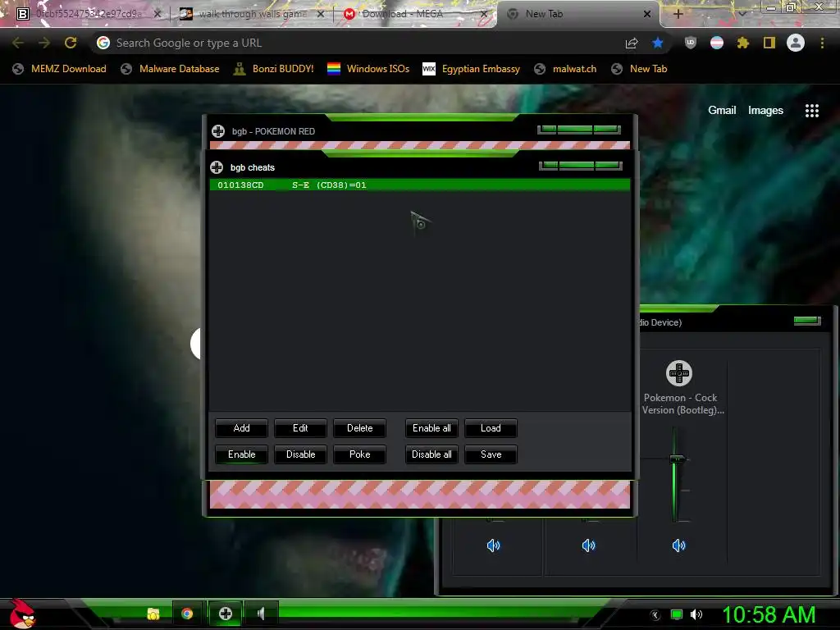Open the uBlock Origin extension
This screenshot has height=630, width=840.
coord(691,43)
